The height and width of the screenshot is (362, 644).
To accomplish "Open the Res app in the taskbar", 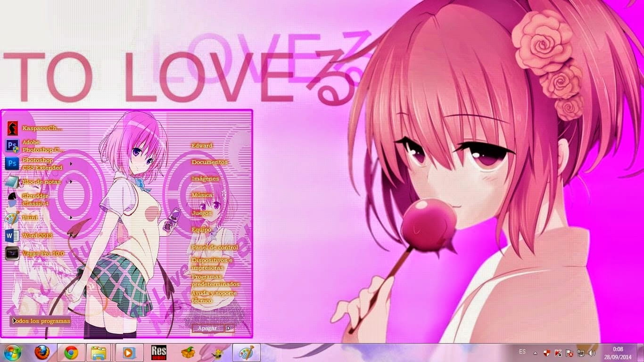I will [x=158, y=353].
